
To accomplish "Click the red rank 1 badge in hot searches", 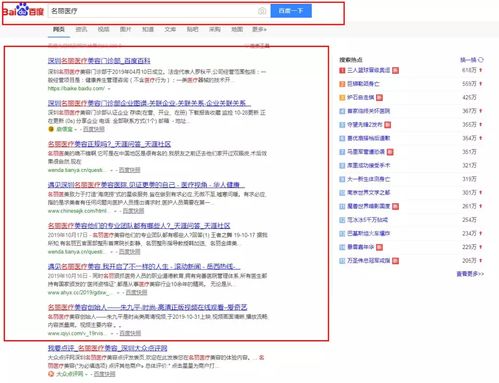I will [x=342, y=70].
